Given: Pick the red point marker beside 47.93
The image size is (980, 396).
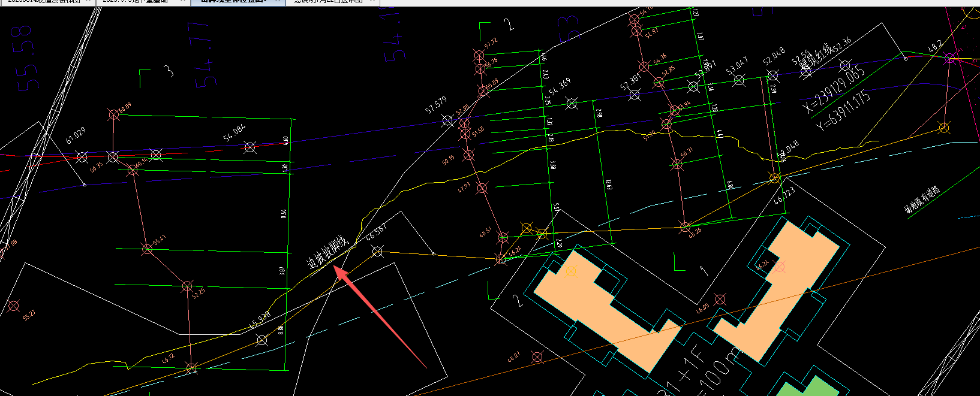Looking at the screenshot, I should [x=482, y=188].
